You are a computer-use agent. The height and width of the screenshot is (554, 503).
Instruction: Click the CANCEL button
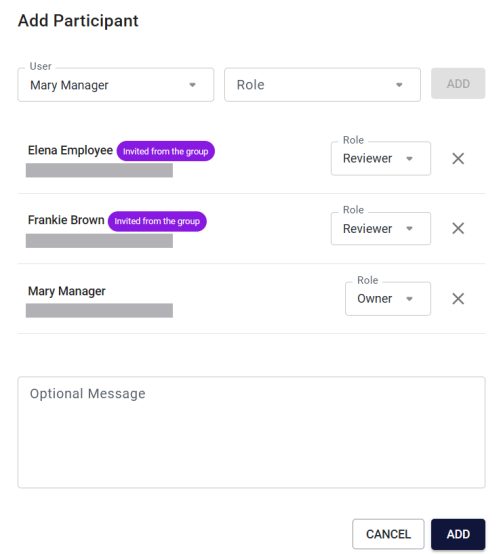tap(388, 534)
